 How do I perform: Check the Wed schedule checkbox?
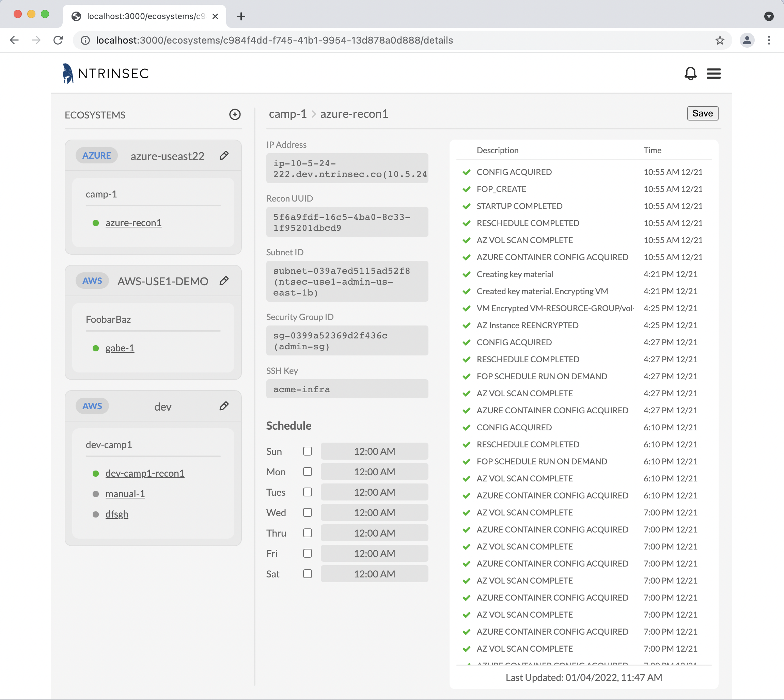point(307,512)
